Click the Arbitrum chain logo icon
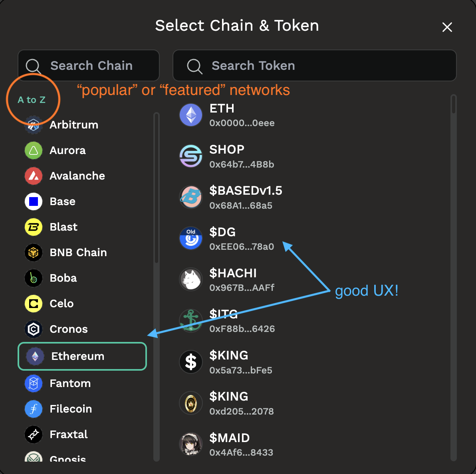The image size is (476, 474). [x=34, y=125]
